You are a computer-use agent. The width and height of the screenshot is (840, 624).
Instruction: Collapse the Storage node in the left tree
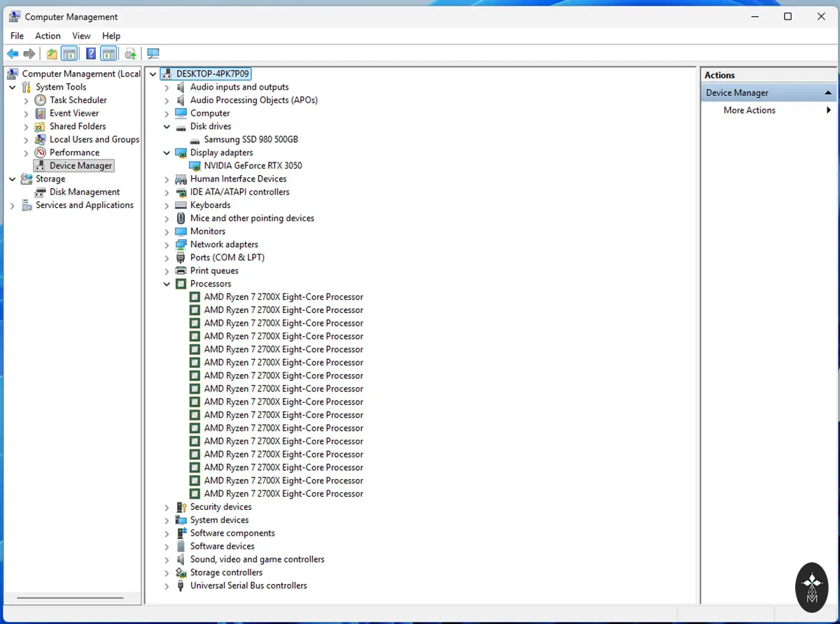pyautogui.click(x=13, y=179)
